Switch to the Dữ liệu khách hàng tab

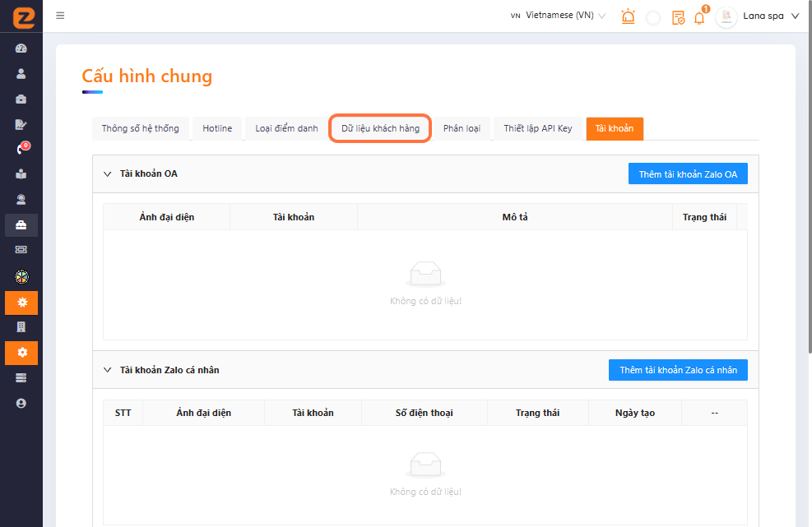[380, 128]
